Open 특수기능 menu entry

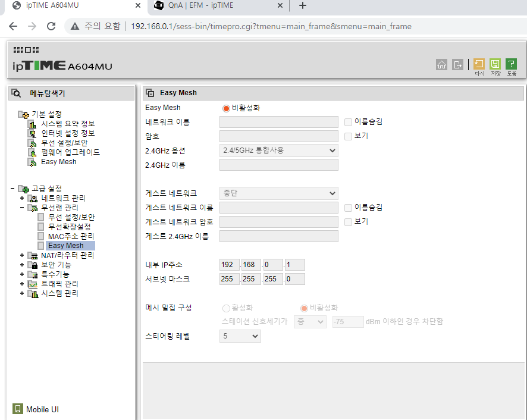pyautogui.click(x=55, y=274)
